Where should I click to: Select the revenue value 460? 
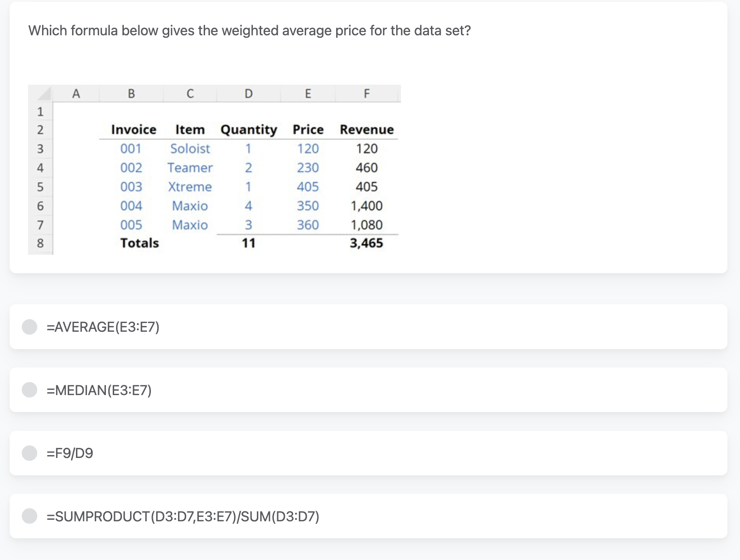pos(367,168)
